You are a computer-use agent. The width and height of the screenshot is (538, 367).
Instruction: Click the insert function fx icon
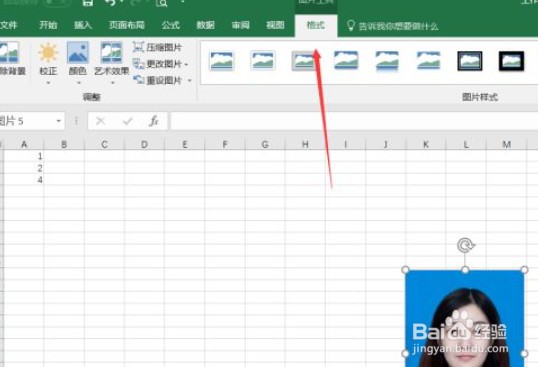154,121
